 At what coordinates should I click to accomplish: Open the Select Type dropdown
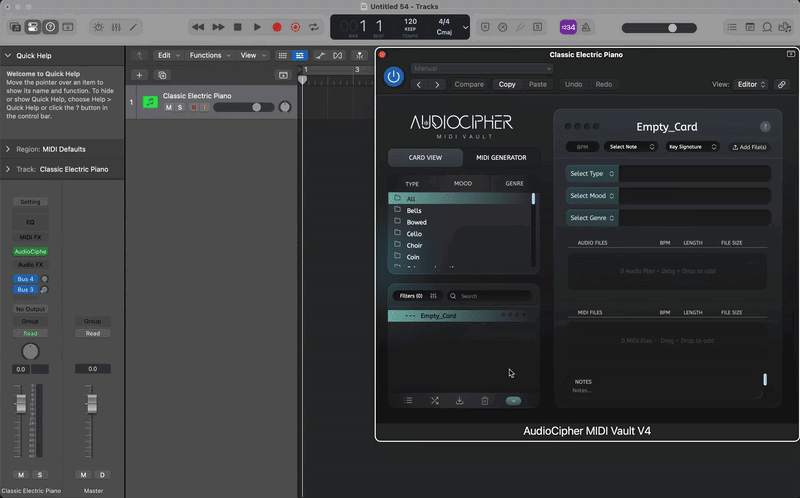[x=592, y=173]
